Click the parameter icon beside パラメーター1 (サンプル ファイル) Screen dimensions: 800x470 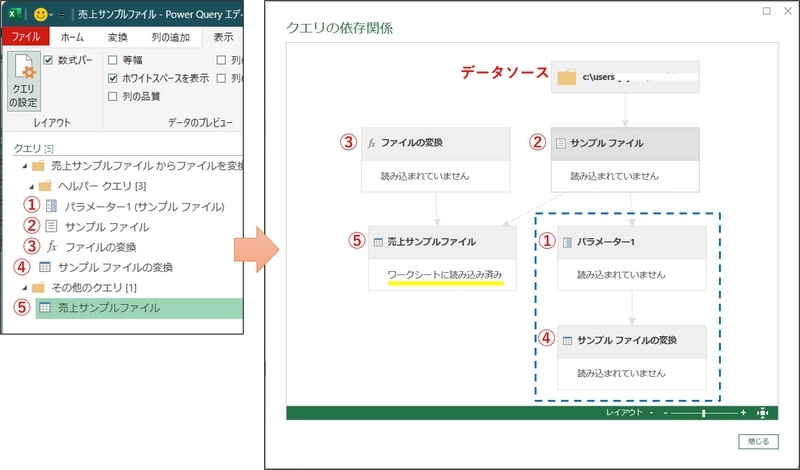coord(52,206)
